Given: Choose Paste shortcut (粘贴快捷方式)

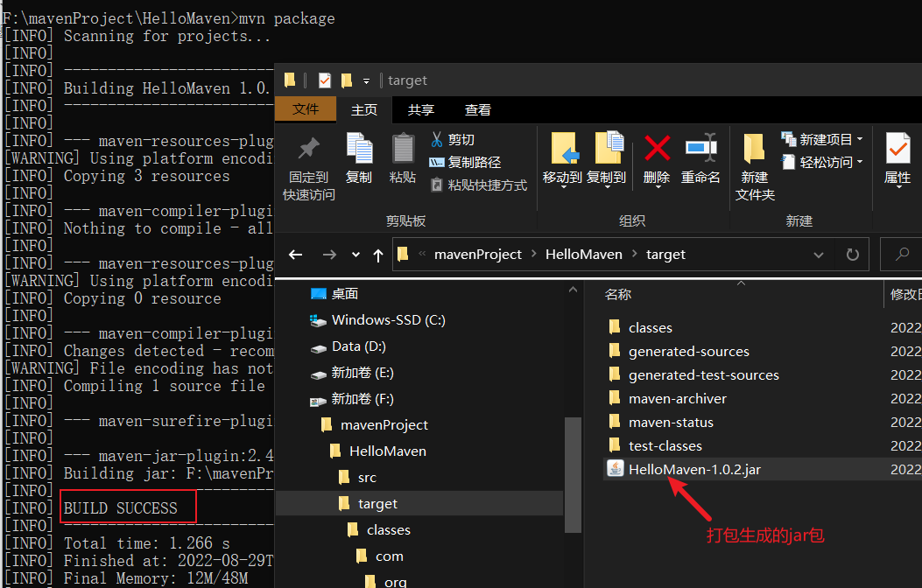Looking at the screenshot, I should point(479,185).
